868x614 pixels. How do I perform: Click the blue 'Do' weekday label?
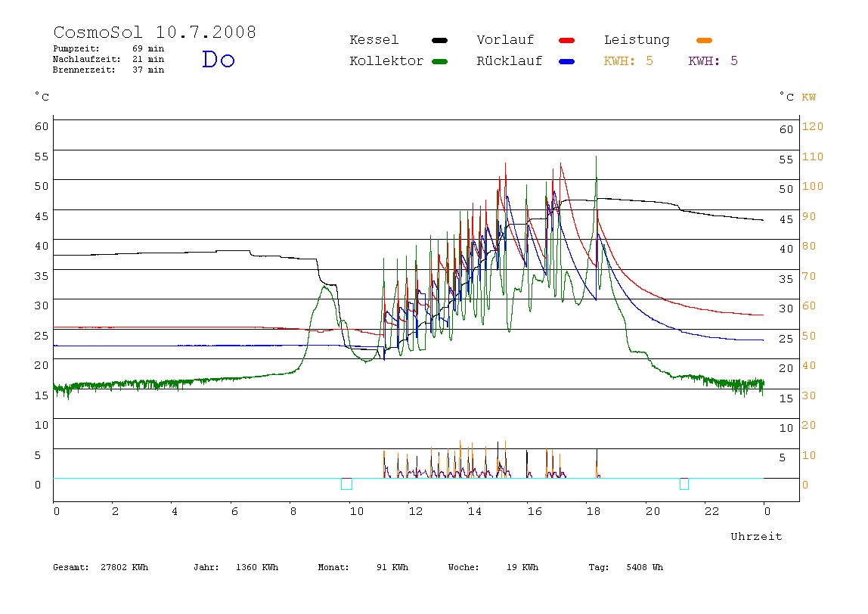(x=218, y=59)
